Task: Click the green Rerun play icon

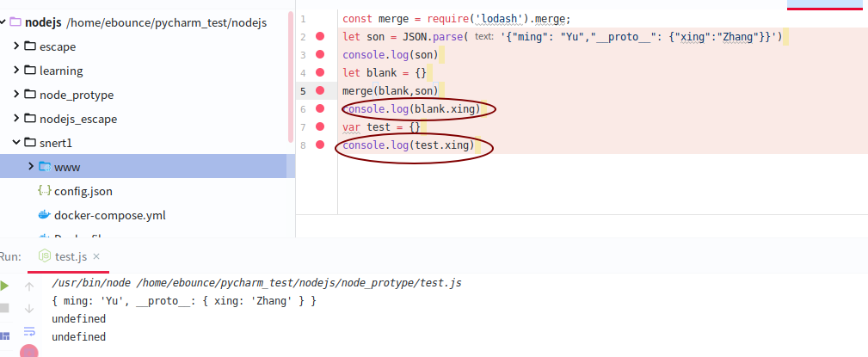Action: (4, 286)
